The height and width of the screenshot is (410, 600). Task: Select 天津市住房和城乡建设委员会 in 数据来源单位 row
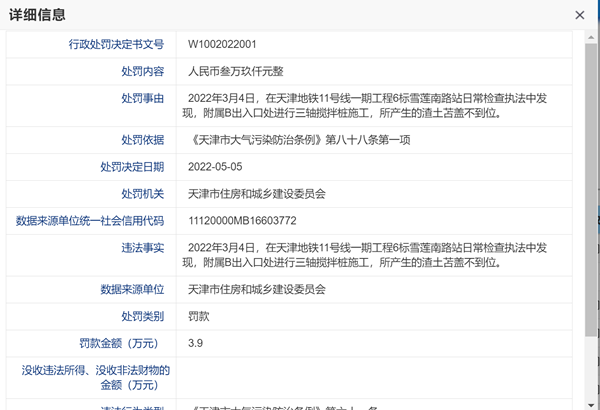[x=257, y=289]
